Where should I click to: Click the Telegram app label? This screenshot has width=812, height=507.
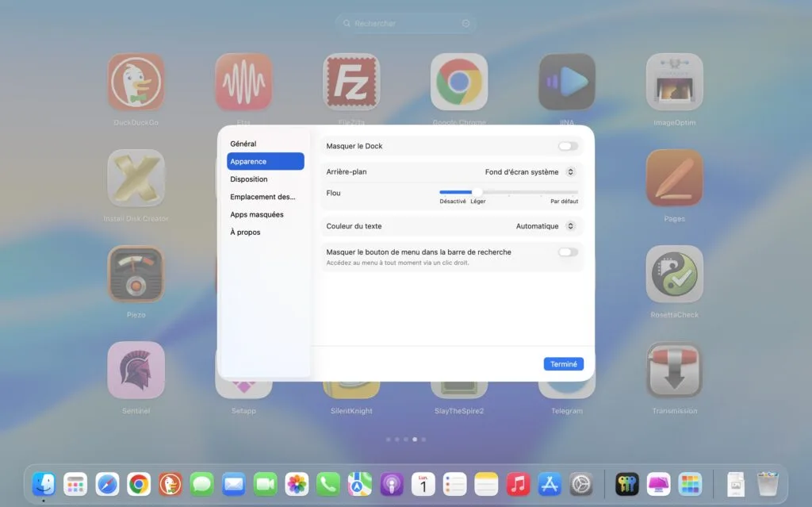pos(567,410)
